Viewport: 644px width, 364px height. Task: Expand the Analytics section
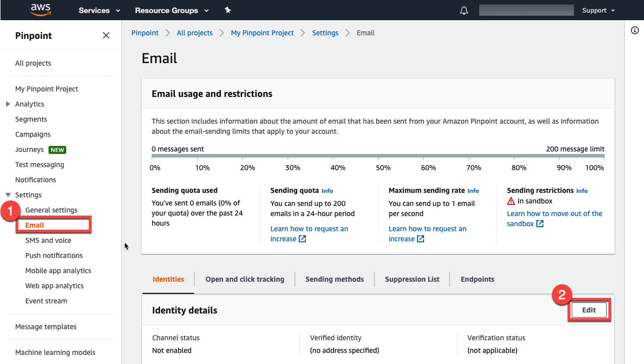pyautogui.click(x=8, y=104)
